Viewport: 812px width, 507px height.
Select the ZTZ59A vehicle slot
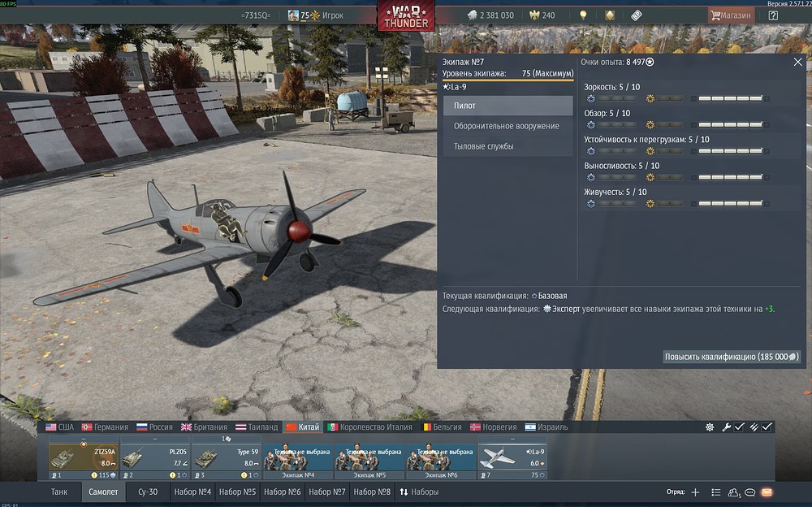pyautogui.click(x=84, y=457)
